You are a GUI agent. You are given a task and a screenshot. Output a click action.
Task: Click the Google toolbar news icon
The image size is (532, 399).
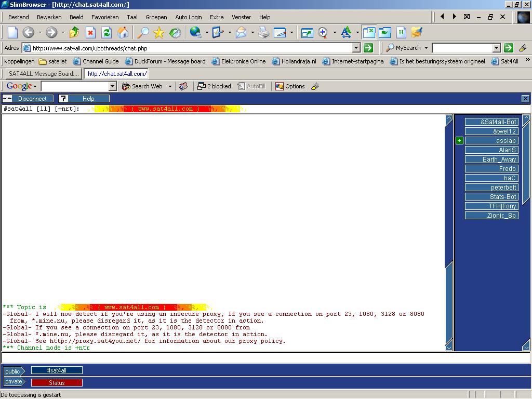pyautogui.click(x=183, y=86)
